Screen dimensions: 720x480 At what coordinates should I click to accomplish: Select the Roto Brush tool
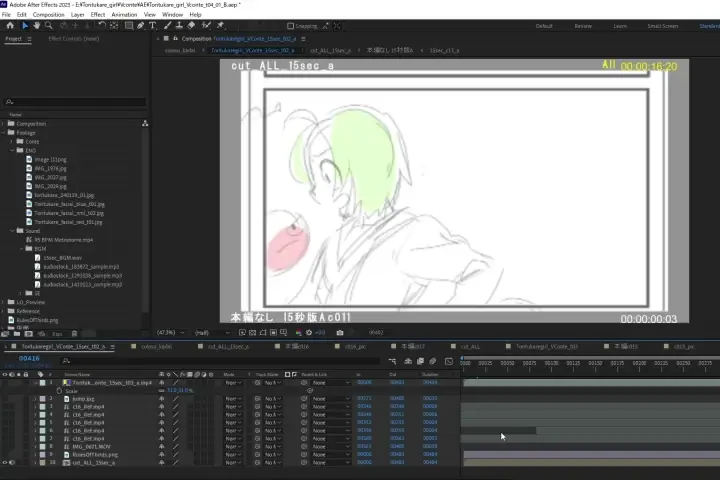(206, 26)
